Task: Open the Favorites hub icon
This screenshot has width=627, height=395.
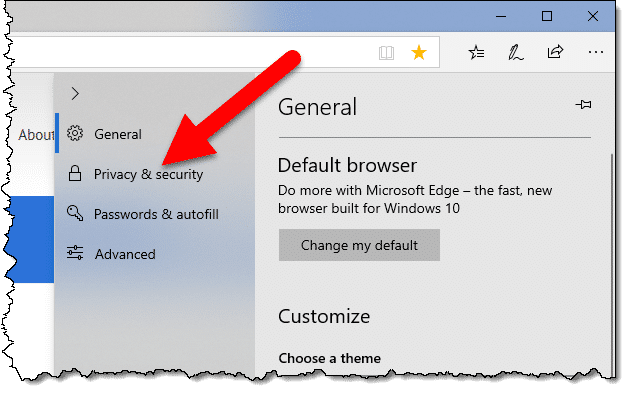Action: point(476,52)
